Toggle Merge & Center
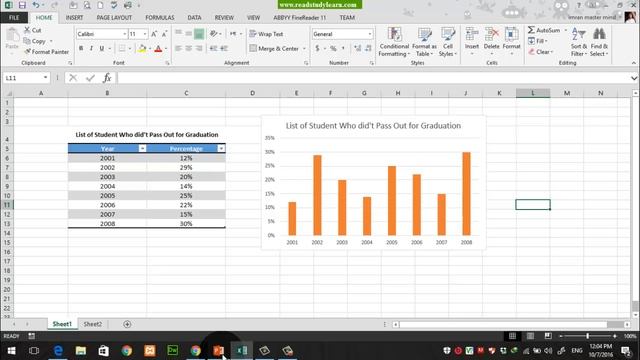640x360 pixels. 274,49
